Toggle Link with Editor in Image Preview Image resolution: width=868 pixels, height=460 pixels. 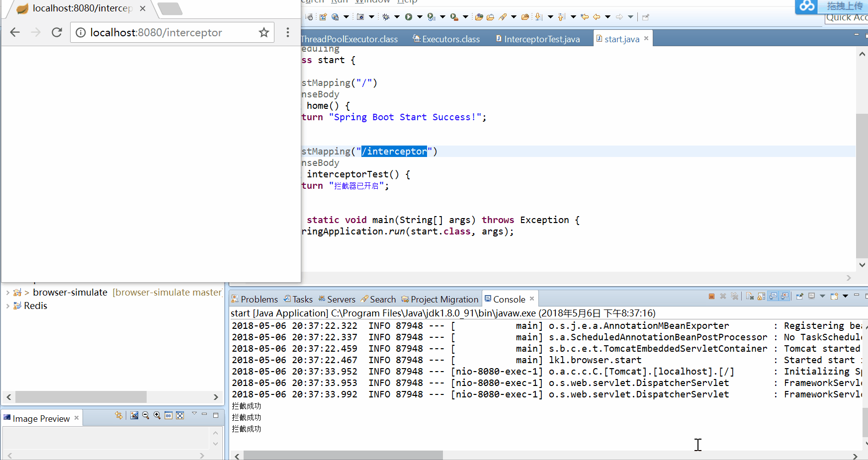(118, 415)
